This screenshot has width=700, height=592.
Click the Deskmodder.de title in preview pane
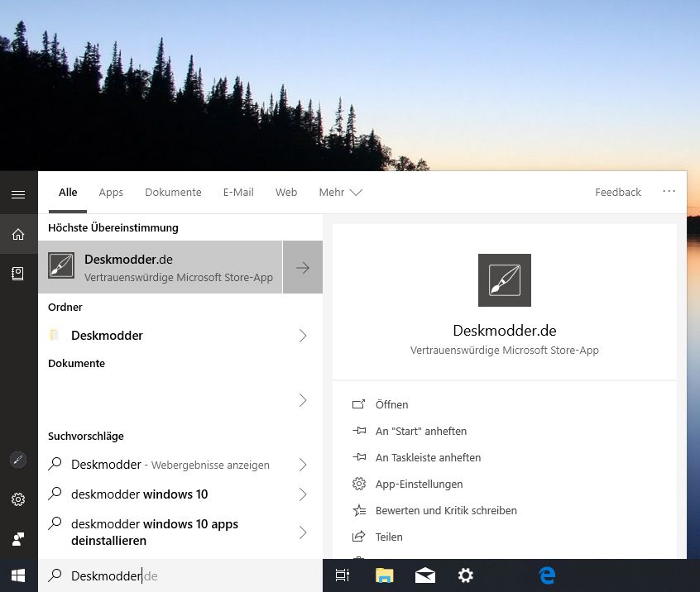point(505,331)
